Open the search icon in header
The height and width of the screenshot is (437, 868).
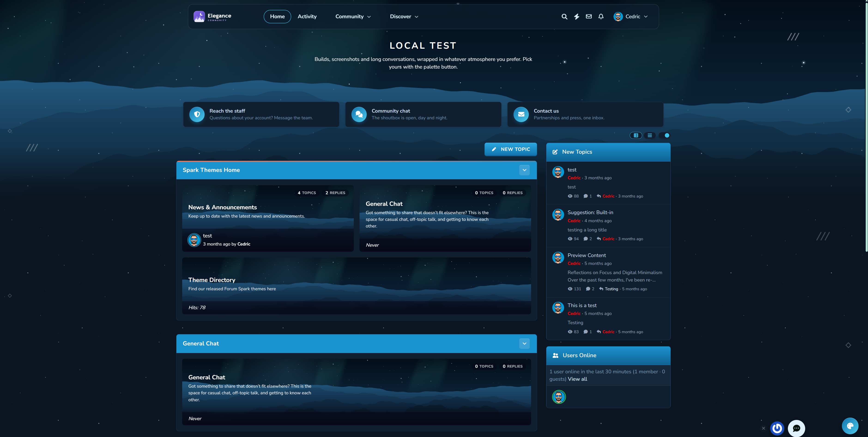coord(564,16)
